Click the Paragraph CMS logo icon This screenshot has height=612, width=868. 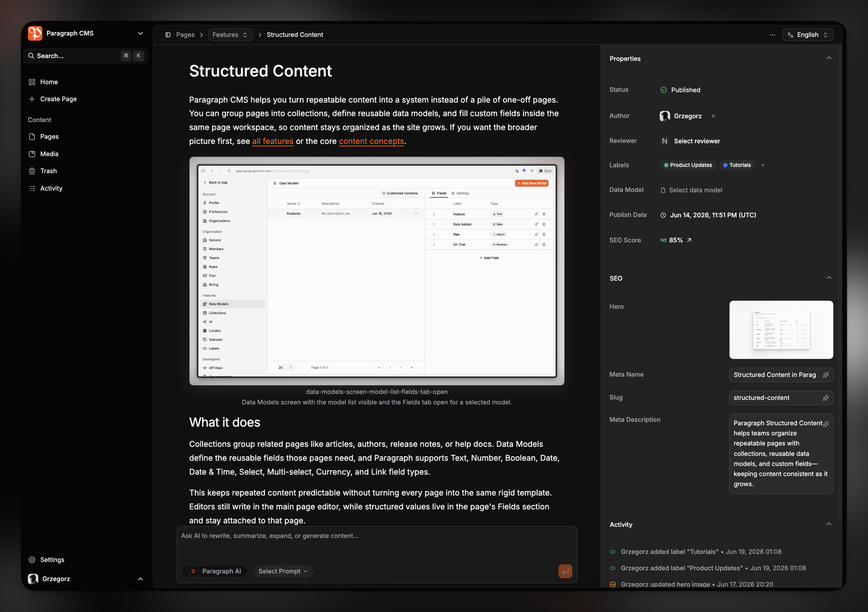(x=35, y=33)
